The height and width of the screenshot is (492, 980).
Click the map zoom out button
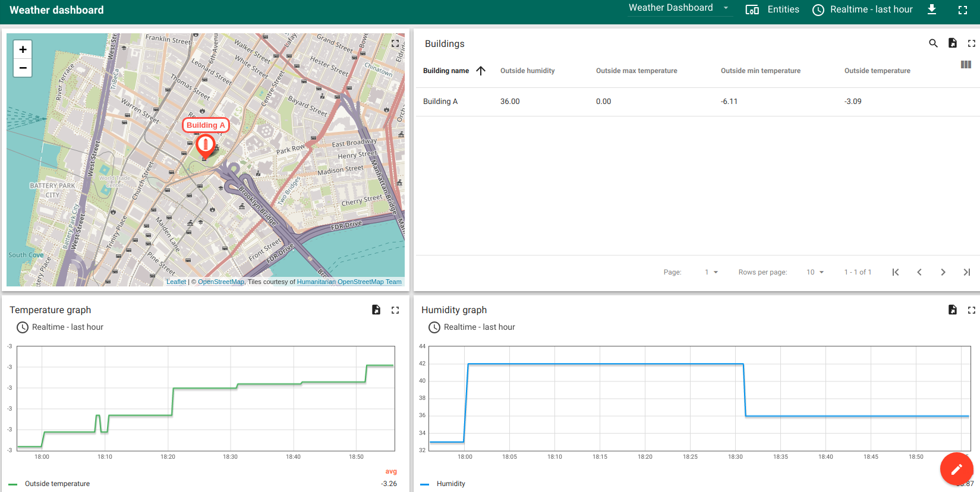tap(23, 68)
